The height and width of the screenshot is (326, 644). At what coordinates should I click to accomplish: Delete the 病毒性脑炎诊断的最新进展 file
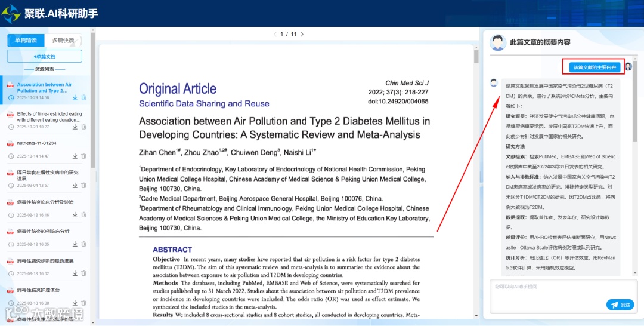pos(84,273)
